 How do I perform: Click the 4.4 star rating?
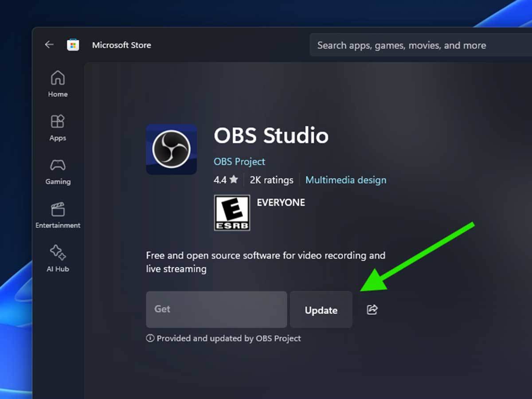tap(226, 180)
